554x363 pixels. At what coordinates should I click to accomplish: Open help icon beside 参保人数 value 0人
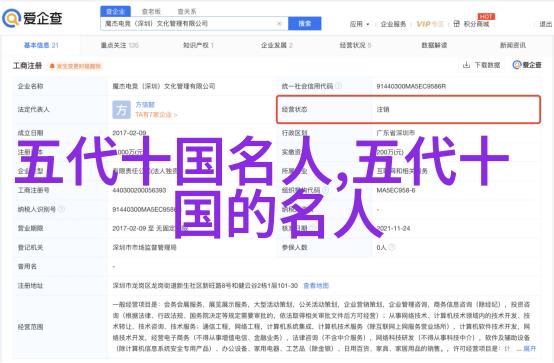[x=391, y=247]
